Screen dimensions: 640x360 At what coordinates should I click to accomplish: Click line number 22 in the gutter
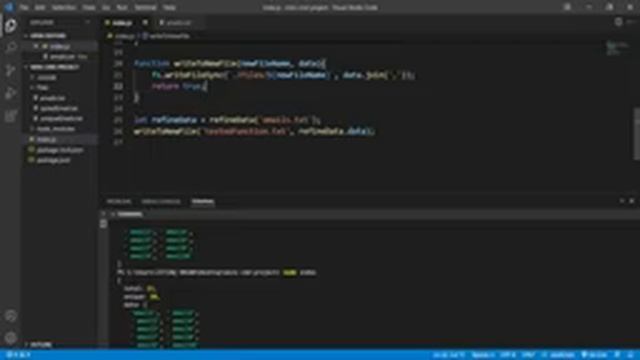pos(118,86)
